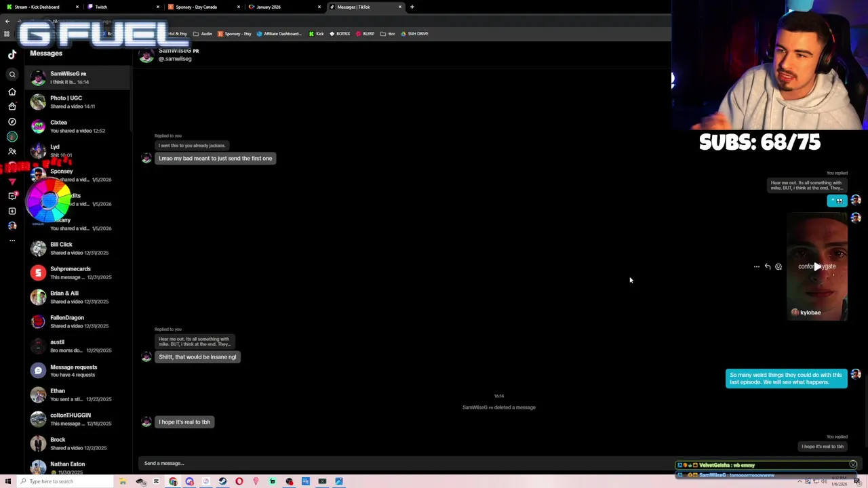Open the Audio bookmark folder
This screenshot has width=868, height=488.
203,34
